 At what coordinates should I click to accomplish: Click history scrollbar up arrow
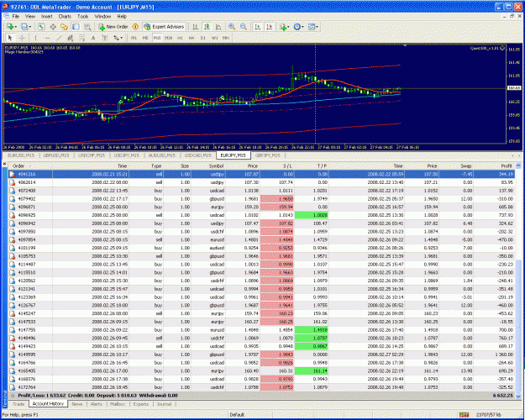coord(518,165)
